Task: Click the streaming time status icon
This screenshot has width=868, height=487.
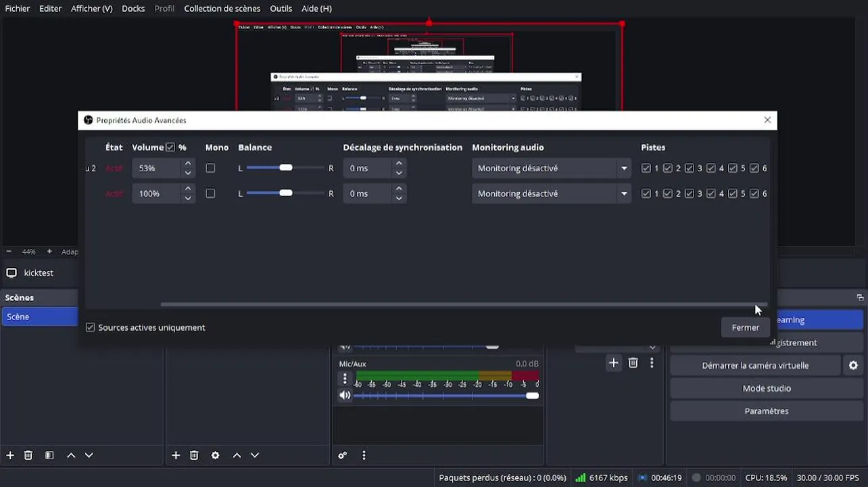Action: point(642,478)
